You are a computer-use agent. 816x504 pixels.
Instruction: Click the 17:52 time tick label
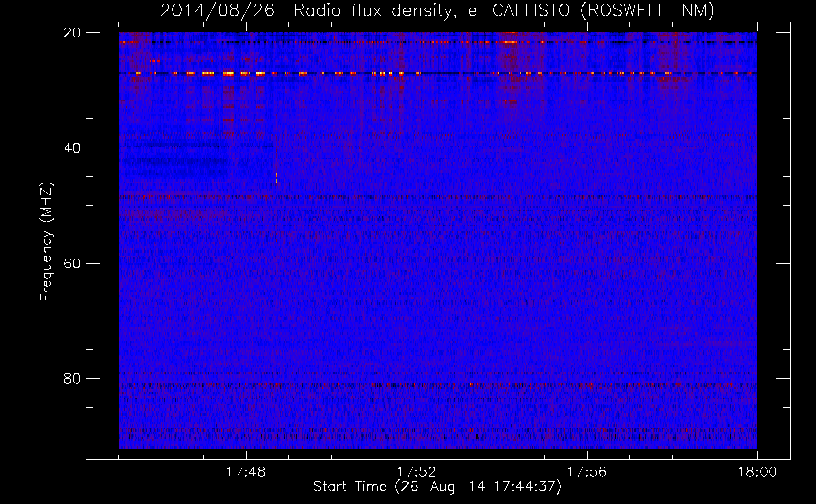point(417,472)
